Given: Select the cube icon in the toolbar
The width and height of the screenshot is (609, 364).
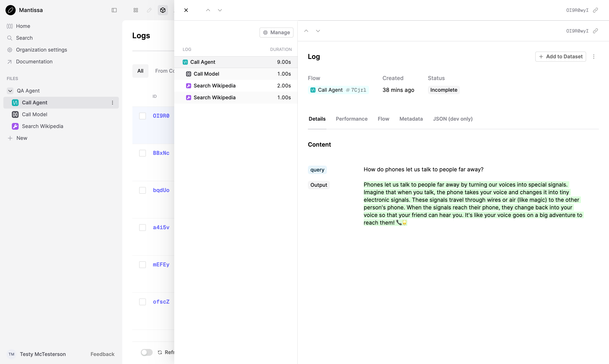Looking at the screenshot, I should (x=163, y=10).
